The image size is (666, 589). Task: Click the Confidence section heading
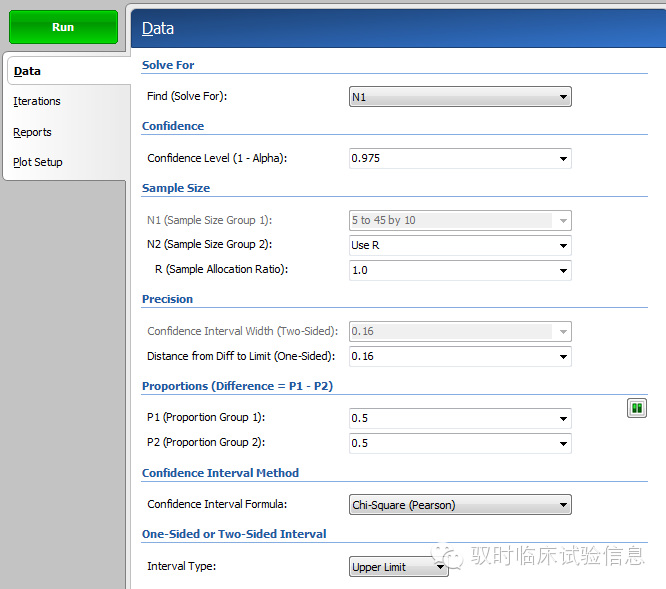pyautogui.click(x=173, y=126)
